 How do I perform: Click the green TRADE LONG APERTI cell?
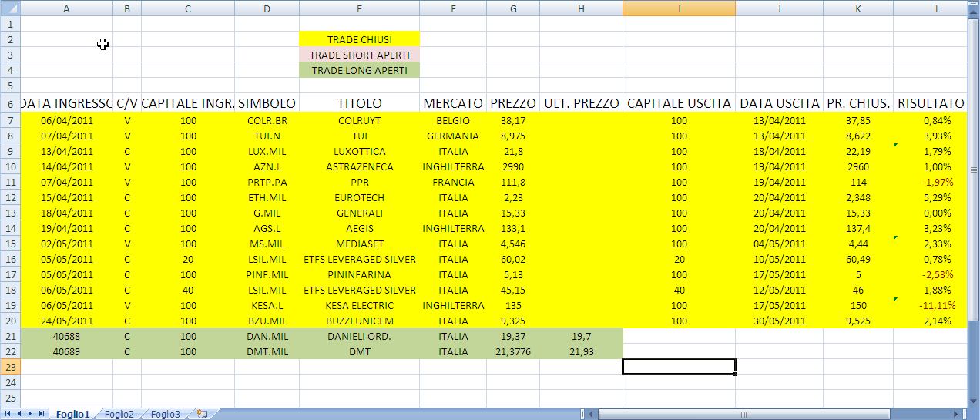click(x=359, y=70)
